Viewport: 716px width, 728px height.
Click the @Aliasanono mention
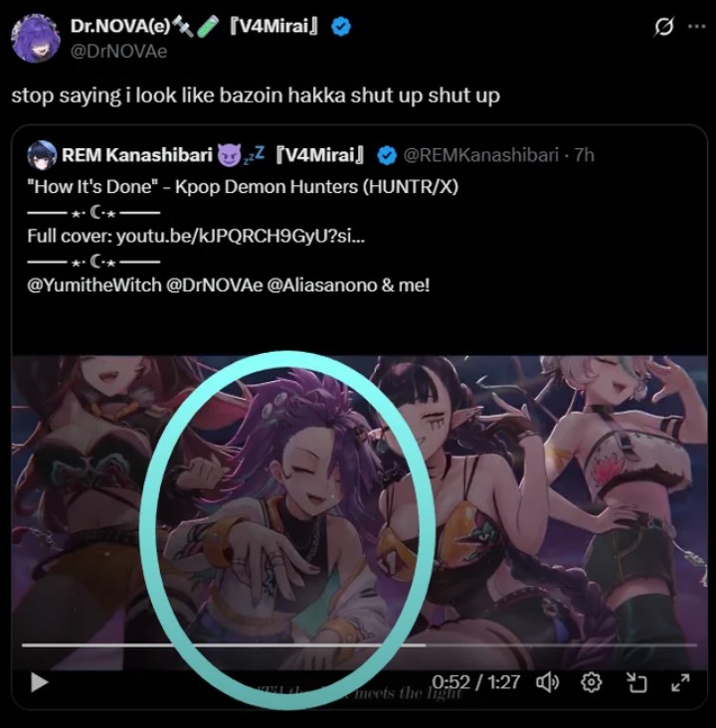322,284
